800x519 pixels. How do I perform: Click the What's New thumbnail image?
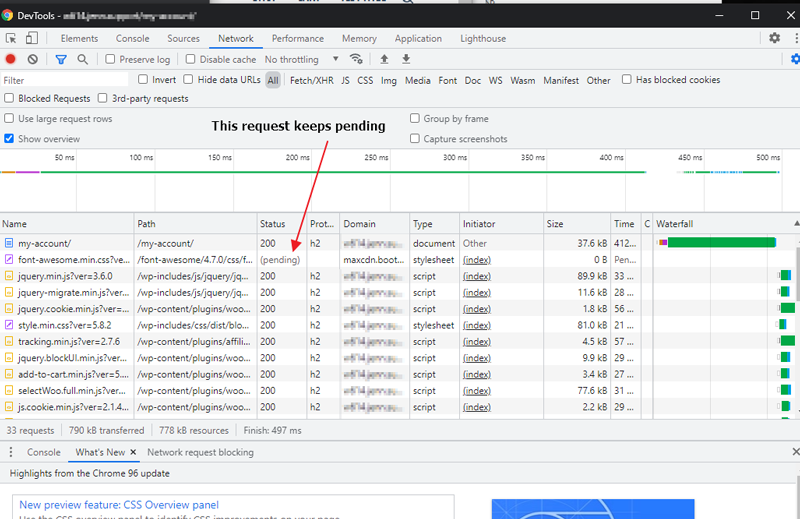tap(593, 509)
